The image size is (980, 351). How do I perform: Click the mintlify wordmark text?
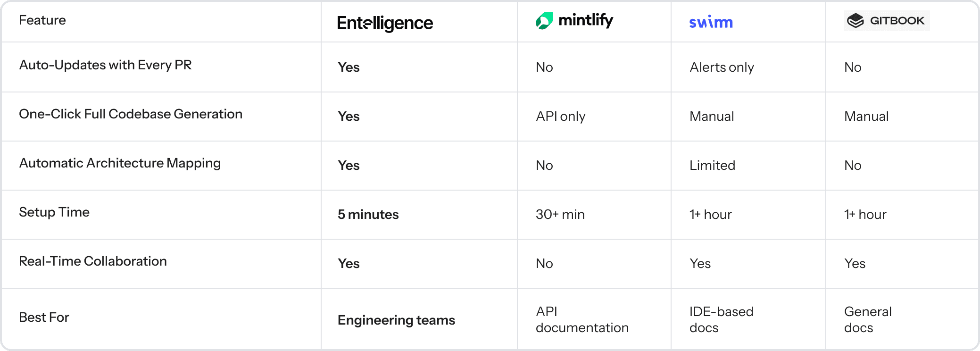[x=586, y=20]
